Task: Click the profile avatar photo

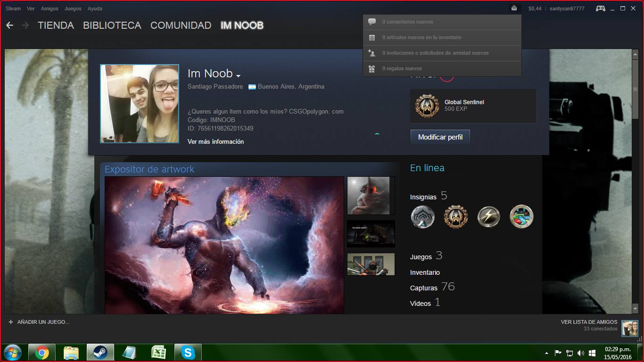Action: tap(140, 104)
